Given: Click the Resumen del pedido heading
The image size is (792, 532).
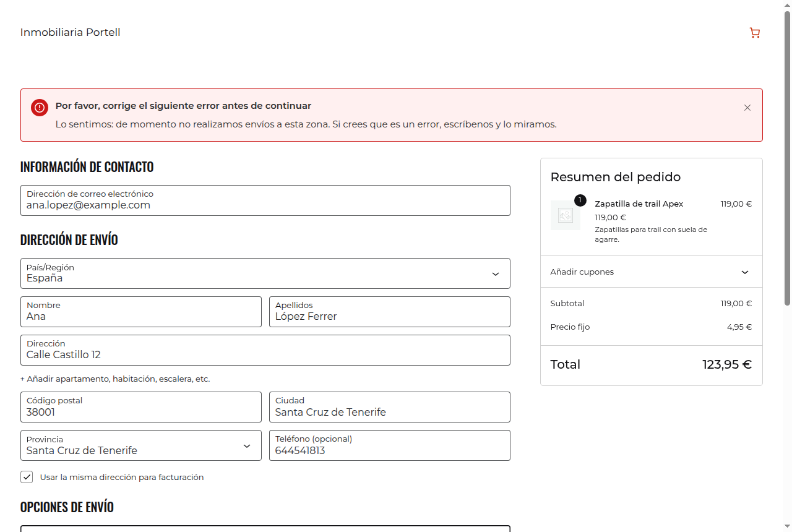Looking at the screenshot, I should click(x=616, y=177).
